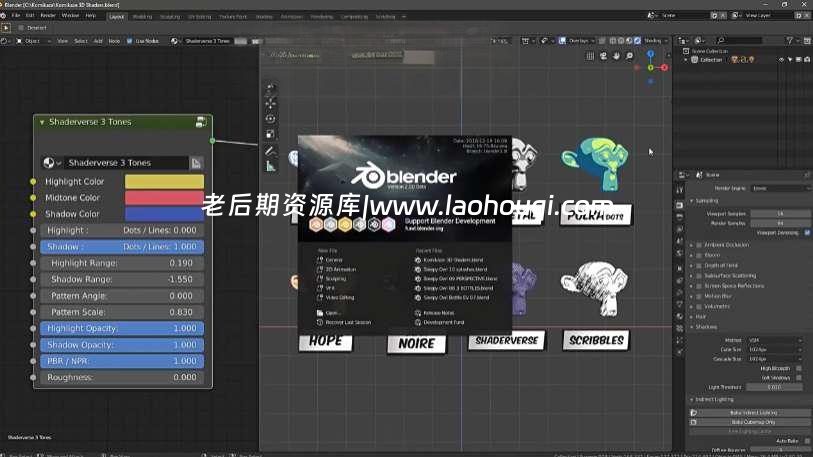
Task: Click the Bake Indirect Lighting icon button
Action: pos(694,413)
